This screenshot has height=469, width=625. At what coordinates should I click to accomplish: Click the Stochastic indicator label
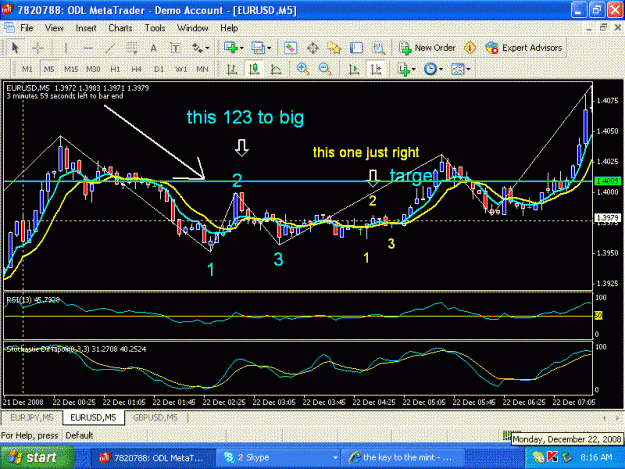(x=76, y=349)
